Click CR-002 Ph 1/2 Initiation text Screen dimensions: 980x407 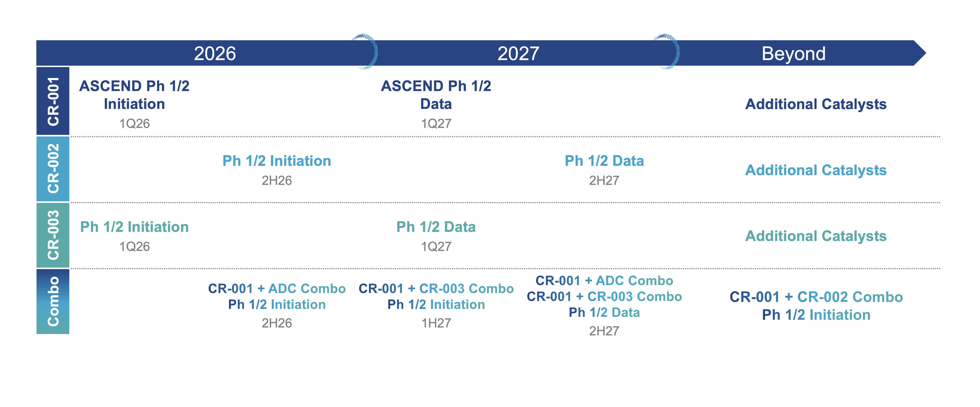point(277,161)
